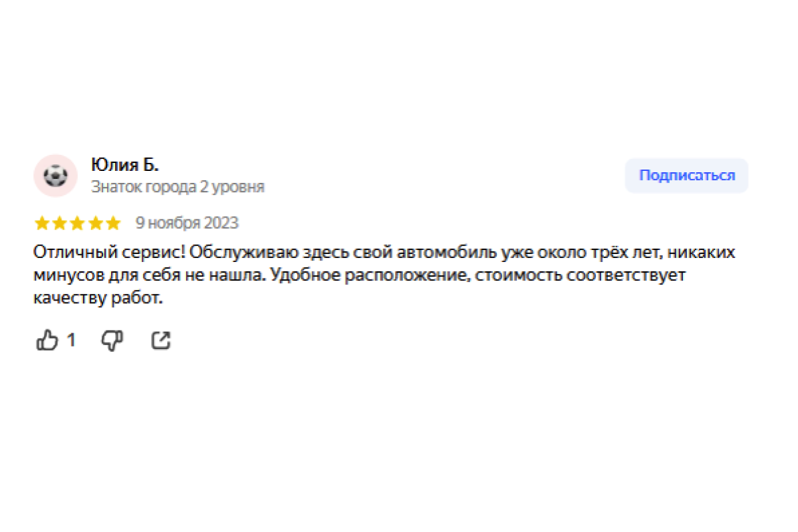Viewport: 798px width, 532px height.
Task: Click the Знаток города 2 уровня label
Action: pyautogui.click(x=178, y=187)
